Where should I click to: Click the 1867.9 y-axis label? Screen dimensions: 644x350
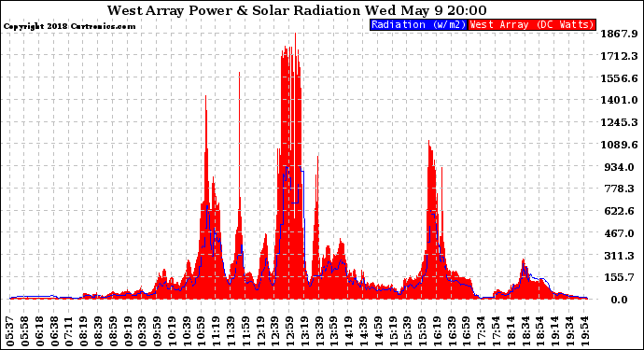[x=620, y=34]
